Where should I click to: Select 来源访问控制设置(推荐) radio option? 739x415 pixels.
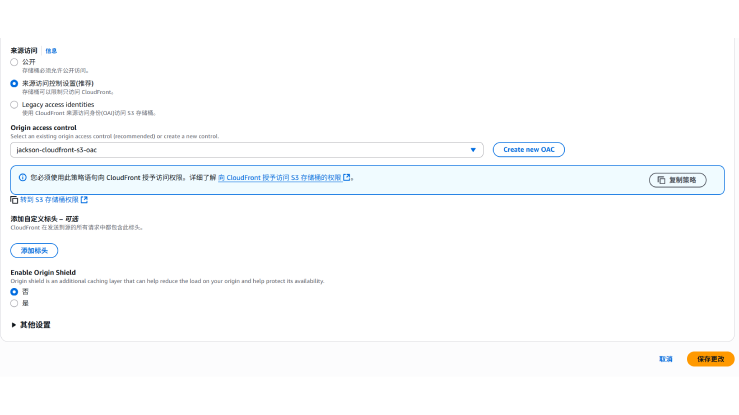click(x=14, y=83)
